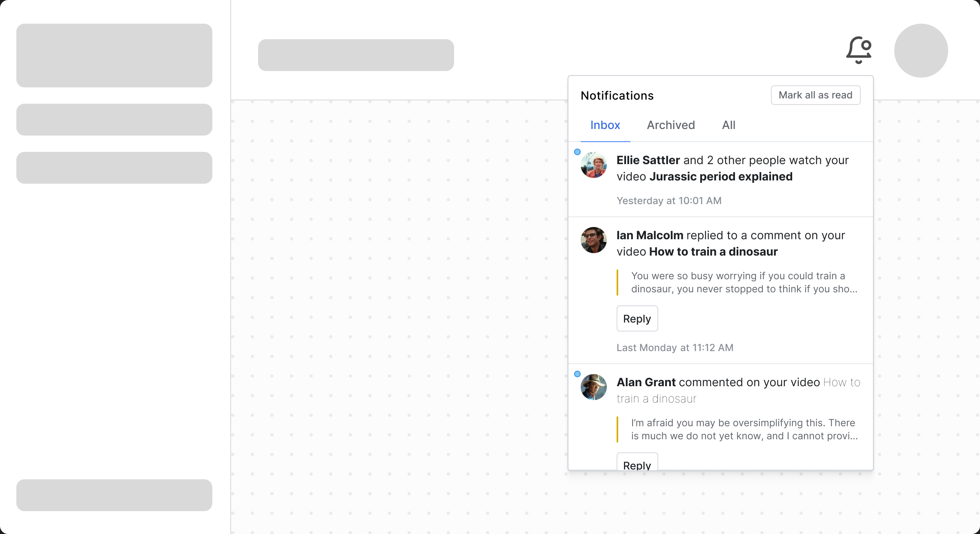Click the top-left sidebar placeholder block
The image size is (980, 534).
(114, 56)
